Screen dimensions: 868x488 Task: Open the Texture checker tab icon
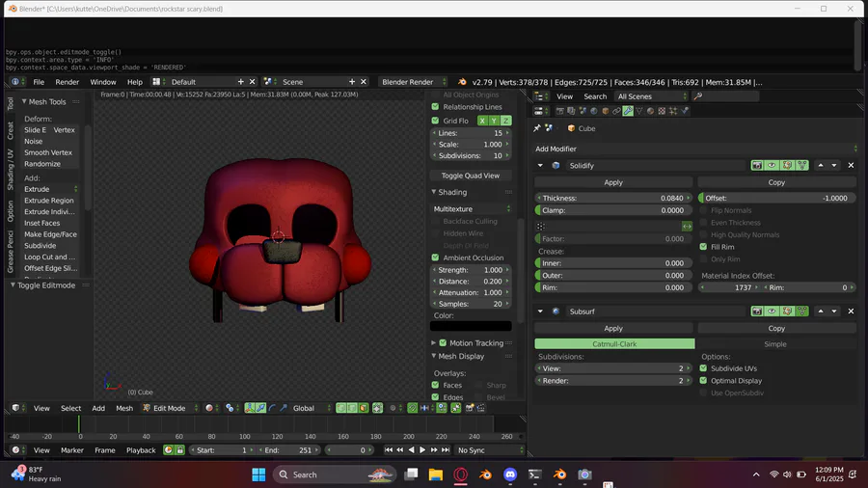coord(662,111)
